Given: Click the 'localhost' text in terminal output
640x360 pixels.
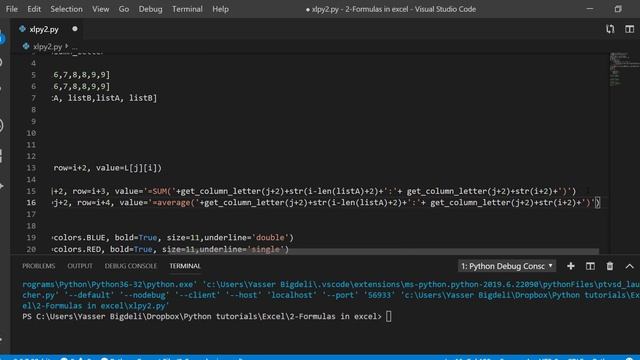Looking at the screenshot, I should 291,295.
